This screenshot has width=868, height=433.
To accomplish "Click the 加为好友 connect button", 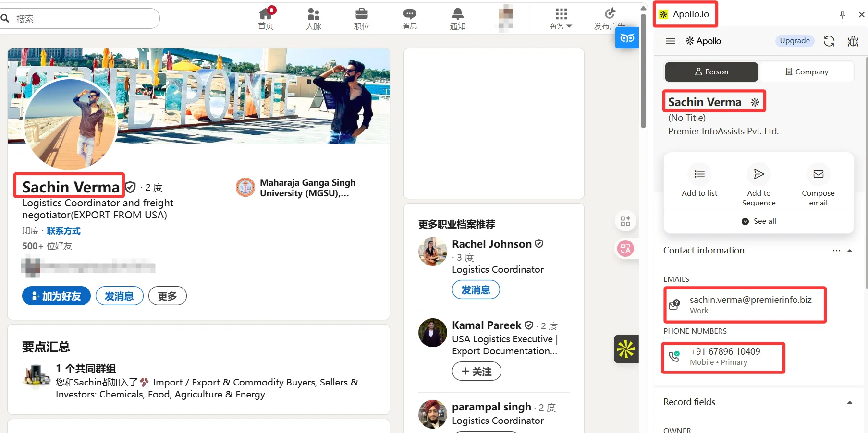I will click(x=56, y=296).
